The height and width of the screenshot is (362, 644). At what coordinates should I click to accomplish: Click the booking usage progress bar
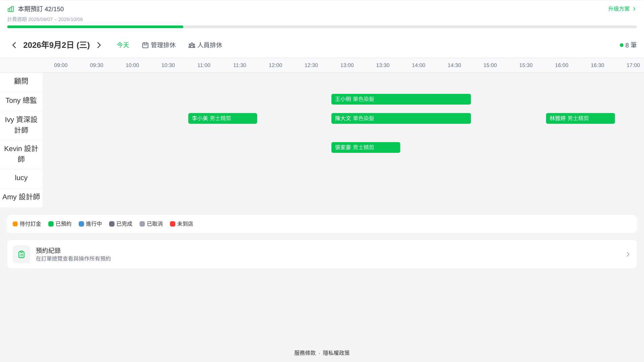(322, 27)
